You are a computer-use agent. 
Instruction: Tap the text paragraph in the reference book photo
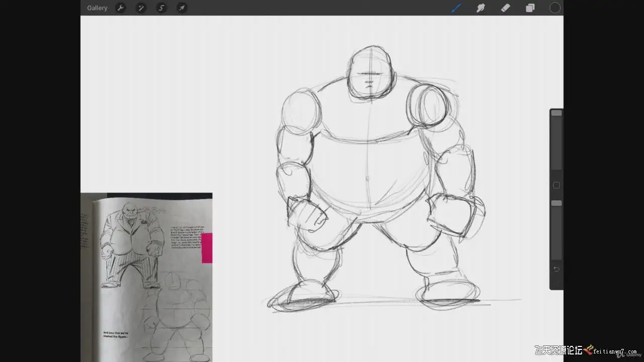click(x=186, y=237)
